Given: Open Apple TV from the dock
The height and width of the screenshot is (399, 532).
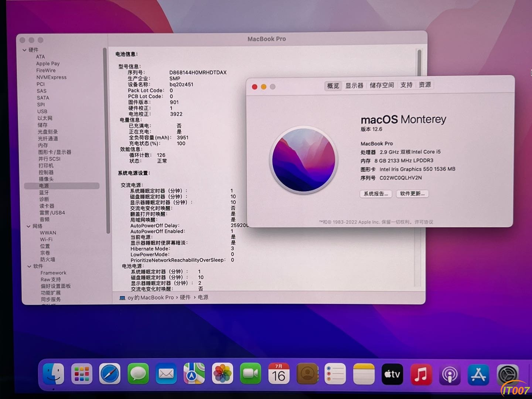Looking at the screenshot, I should (x=392, y=374).
